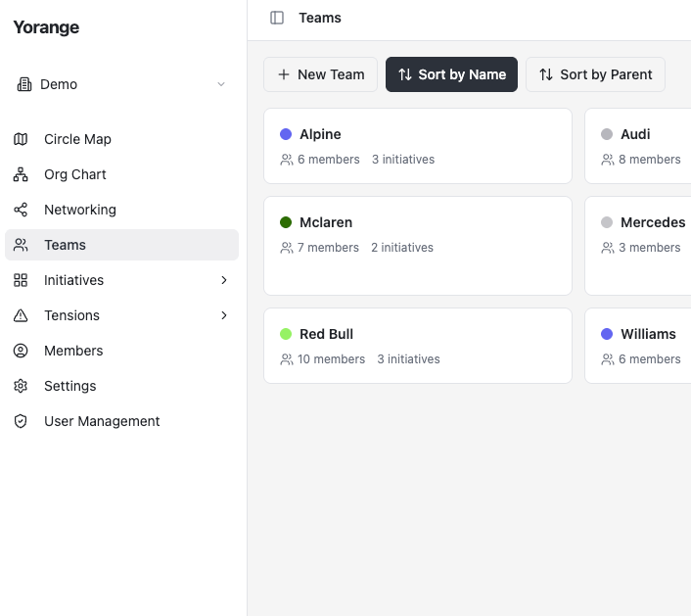691x616 pixels.
Task: Click the Org Chart hierarchy icon
Action: 21,174
